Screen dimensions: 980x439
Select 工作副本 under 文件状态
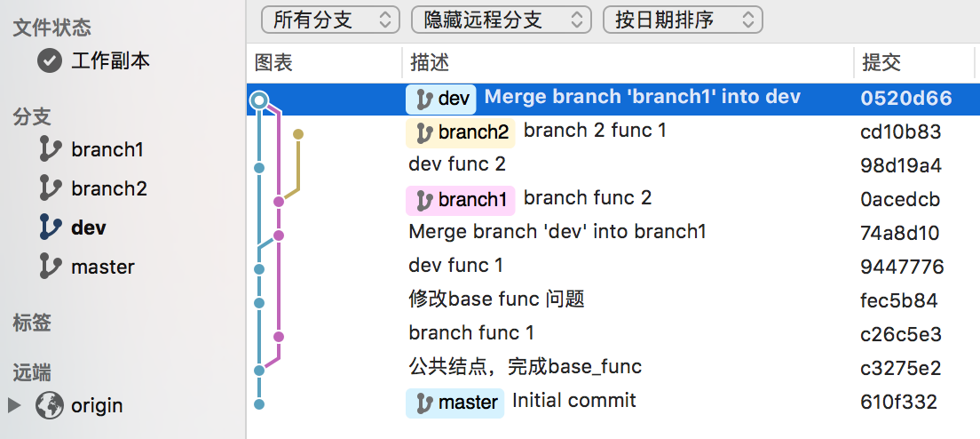tap(110, 60)
